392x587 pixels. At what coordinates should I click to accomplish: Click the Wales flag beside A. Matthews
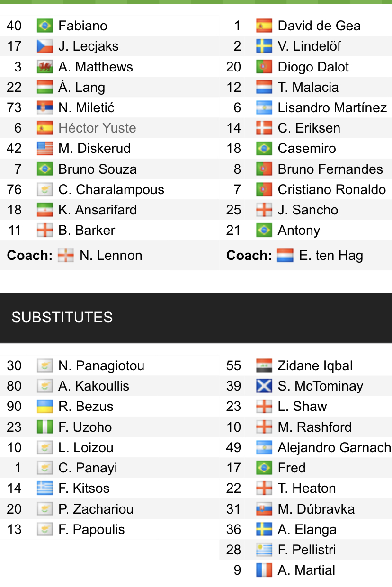pos(45,67)
